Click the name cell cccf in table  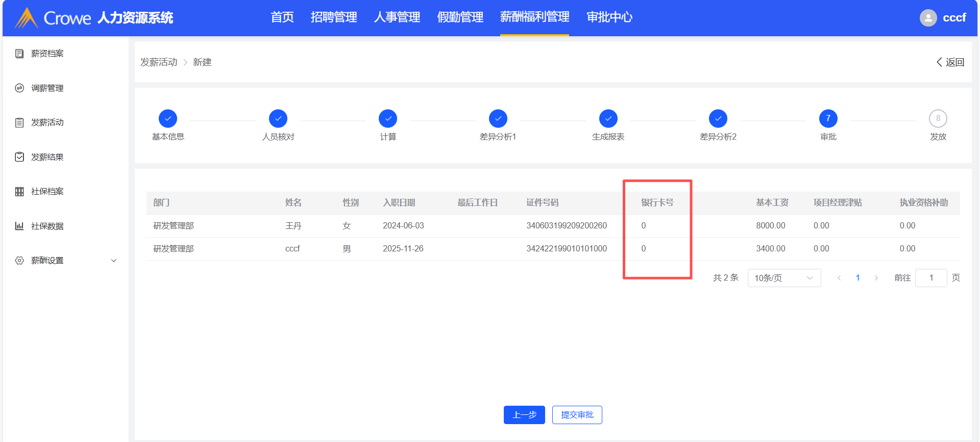point(292,249)
